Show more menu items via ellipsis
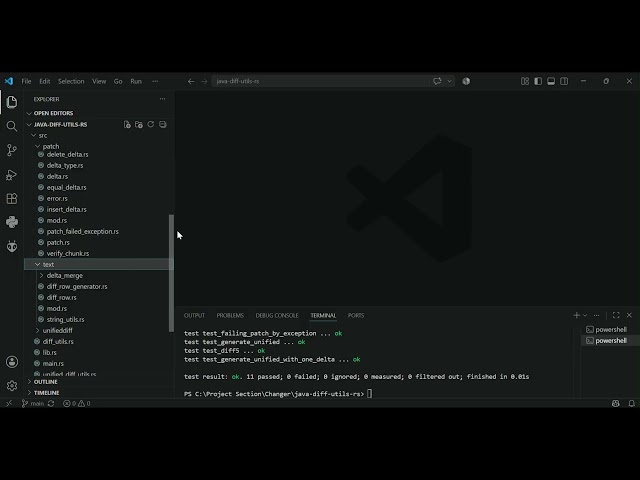This screenshot has width=640, height=480. tap(155, 81)
